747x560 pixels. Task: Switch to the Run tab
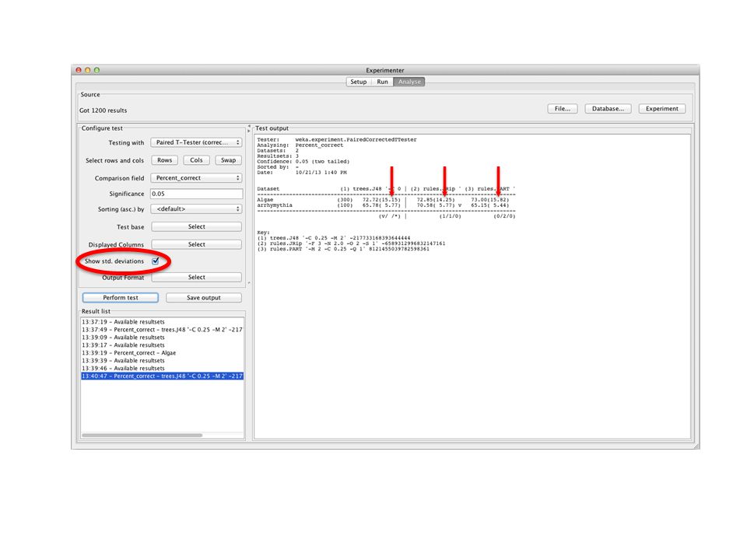pos(382,82)
